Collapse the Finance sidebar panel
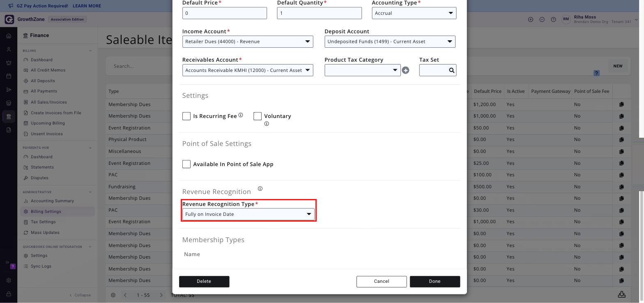Image resolution: width=644 pixels, height=303 pixels. pos(80,295)
